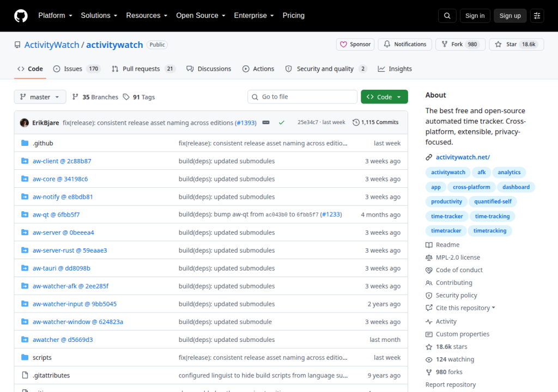Open the ActivityWatch owner link
This screenshot has height=392, width=558.
click(52, 45)
